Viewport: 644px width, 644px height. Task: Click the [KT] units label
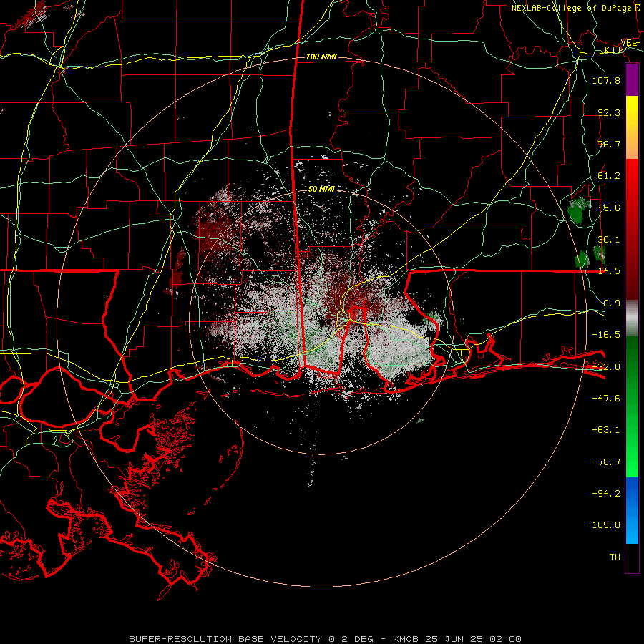pos(611,49)
